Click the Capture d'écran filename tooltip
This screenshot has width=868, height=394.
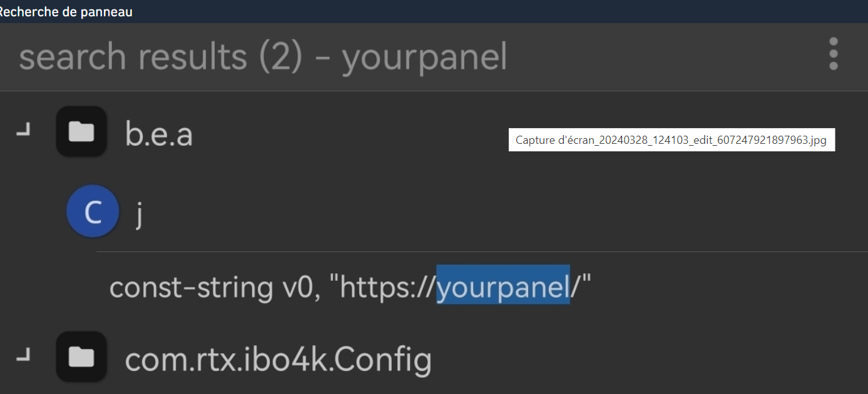(671, 140)
